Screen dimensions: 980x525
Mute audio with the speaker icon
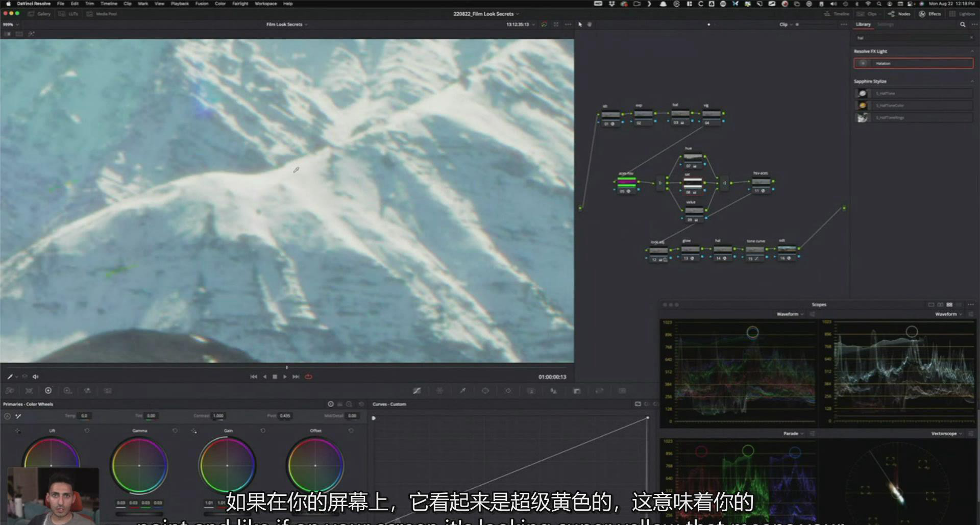(36, 377)
